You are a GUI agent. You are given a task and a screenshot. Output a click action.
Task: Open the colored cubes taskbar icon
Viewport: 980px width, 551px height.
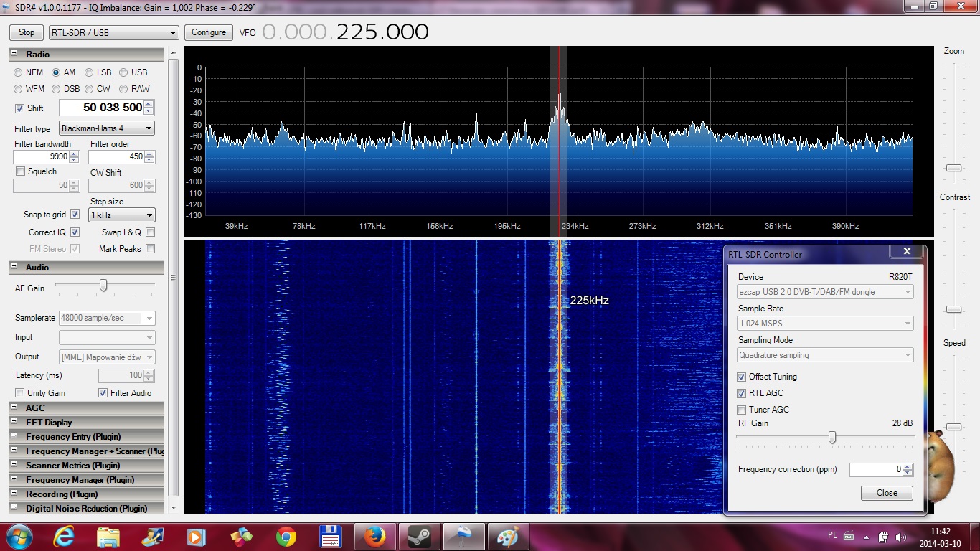(241, 536)
